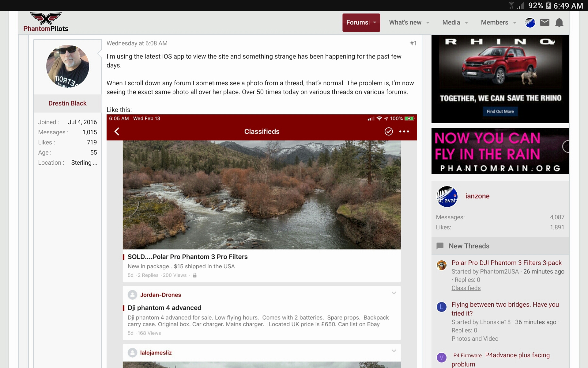Image resolution: width=588 pixels, height=368 pixels.
Task: Open ianzone's sidebar avatar
Action: point(447,196)
